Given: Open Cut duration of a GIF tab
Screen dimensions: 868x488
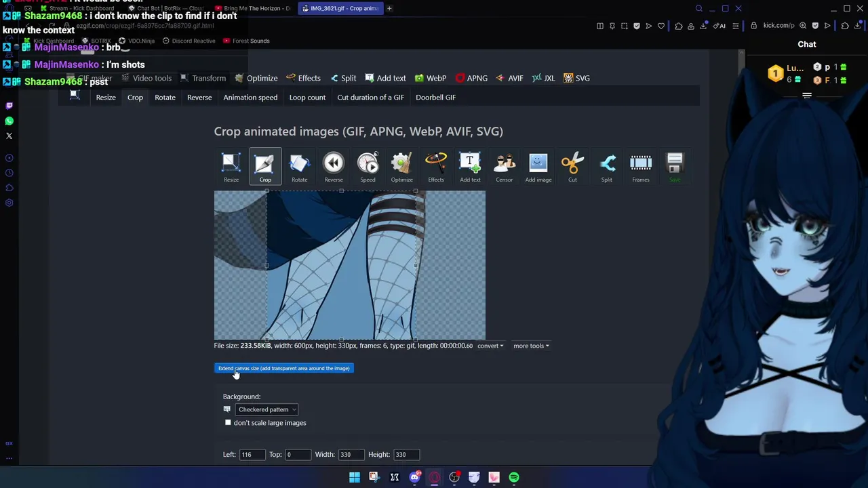Looking at the screenshot, I should click(370, 97).
